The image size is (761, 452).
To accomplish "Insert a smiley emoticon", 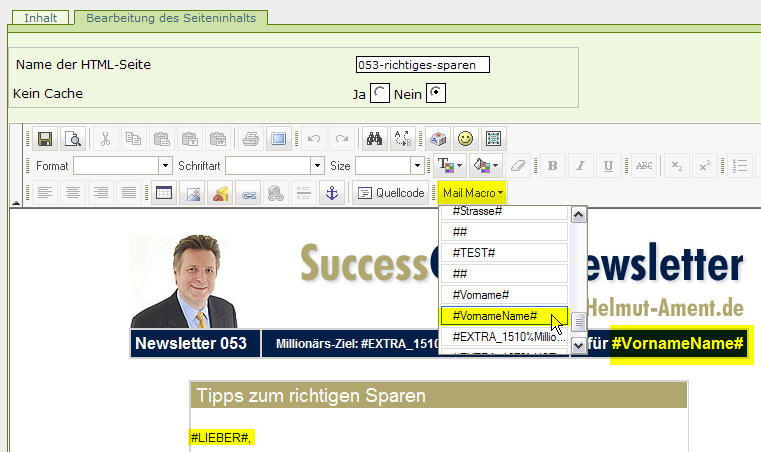I will coord(465,139).
